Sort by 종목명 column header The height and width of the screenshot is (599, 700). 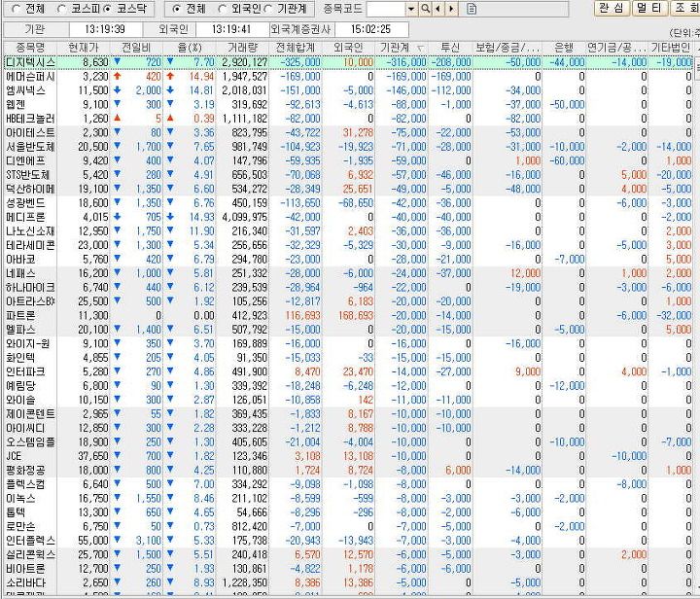(30, 48)
